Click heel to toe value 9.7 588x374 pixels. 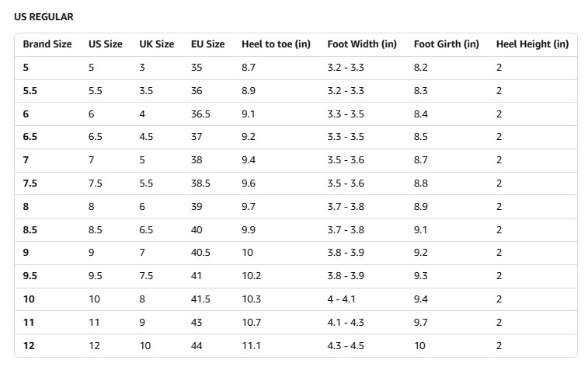[x=249, y=207]
